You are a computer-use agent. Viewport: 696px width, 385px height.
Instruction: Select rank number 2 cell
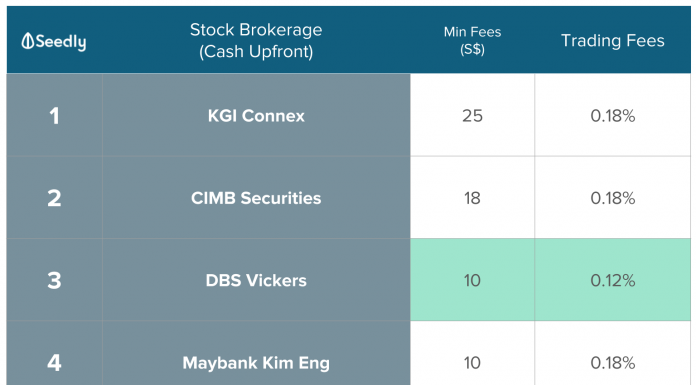point(54,198)
